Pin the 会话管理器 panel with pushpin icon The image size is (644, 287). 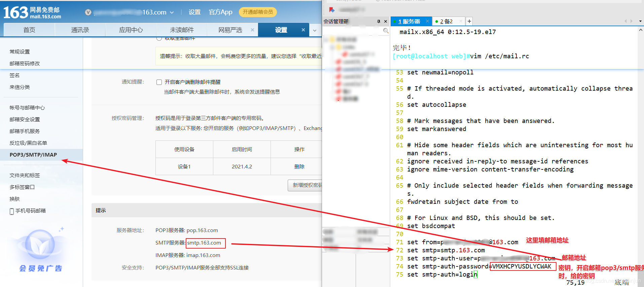click(x=379, y=21)
